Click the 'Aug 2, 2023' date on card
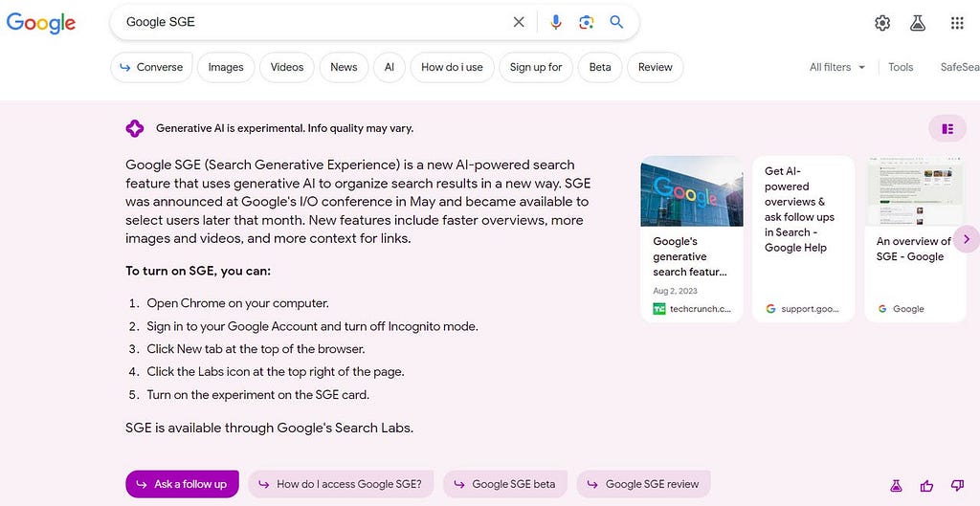This screenshot has height=506, width=980. (x=675, y=291)
